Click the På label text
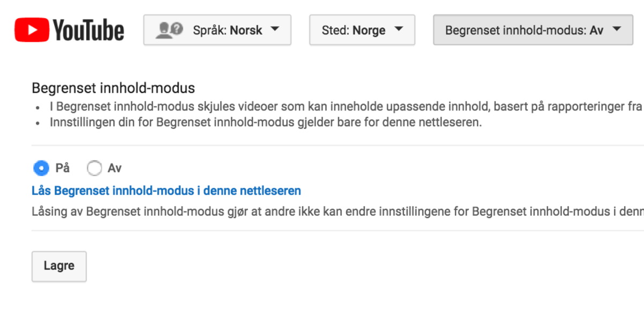This screenshot has height=322, width=644. pos(62,169)
